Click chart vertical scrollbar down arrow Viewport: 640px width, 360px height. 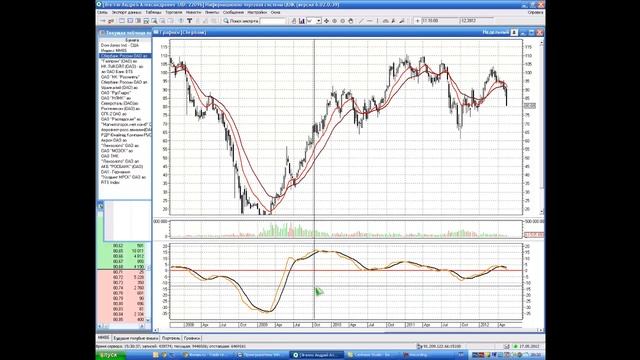[x=542, y=212]
